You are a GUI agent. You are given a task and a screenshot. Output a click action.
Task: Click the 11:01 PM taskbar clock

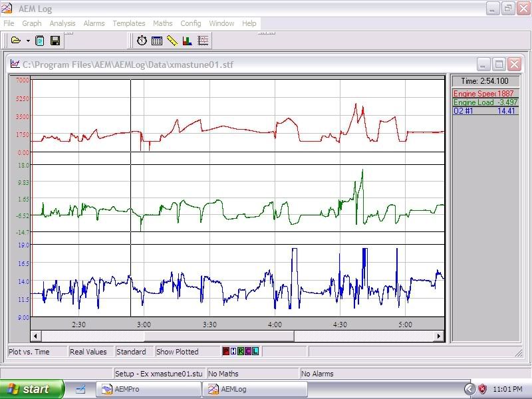tap(507, 389)
